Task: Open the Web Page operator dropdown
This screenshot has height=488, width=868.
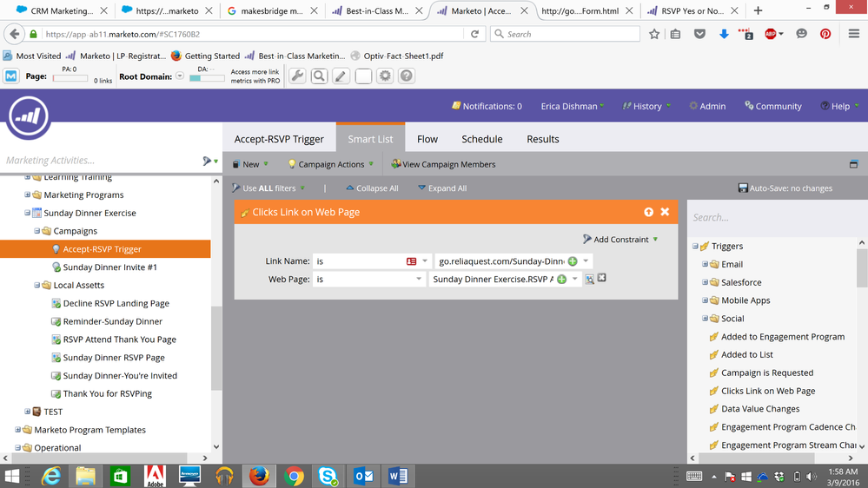Action: 419,279
